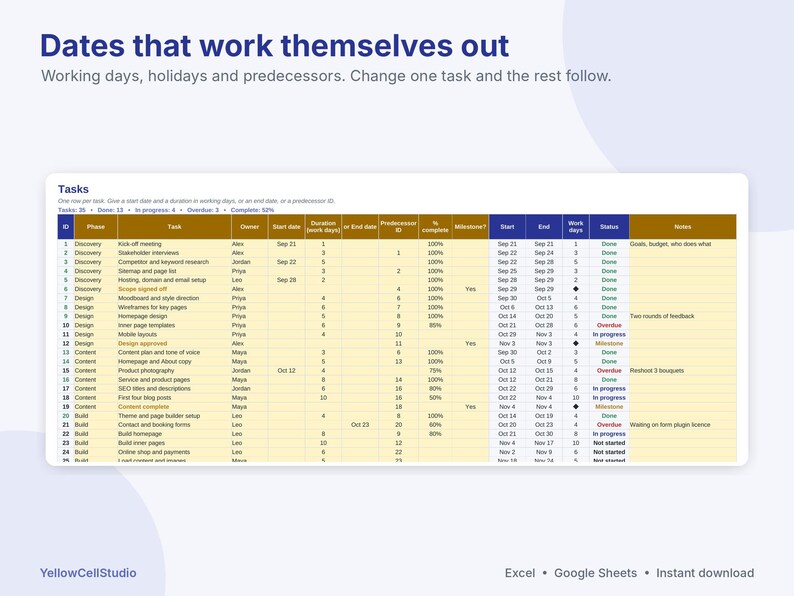Select the Sep 24 end date cell
Screen dimensions: 794x596
tap(544, 253)
